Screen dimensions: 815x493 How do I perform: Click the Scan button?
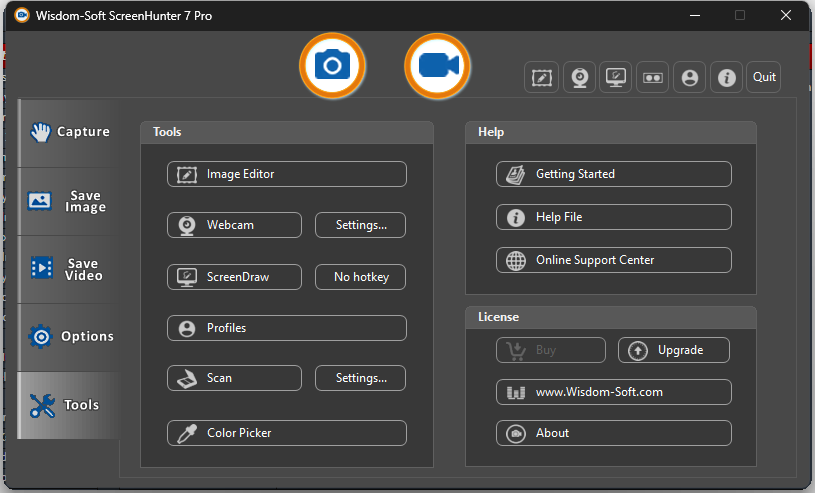[x=234, y=378]
